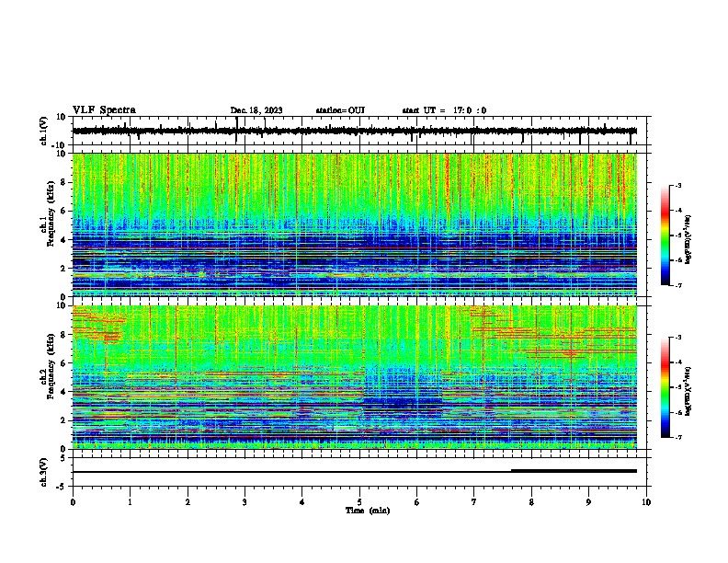Click the "6" tick on ch.2 frequency axis
Image resolution: width=728 pixels, height=563 pixels.
[x=63, y=363]
